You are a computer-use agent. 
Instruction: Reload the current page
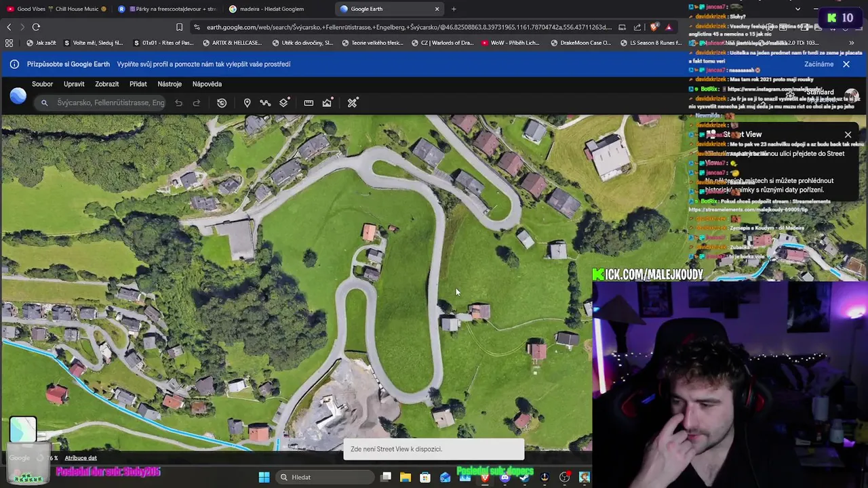click(x=36, y=27)
